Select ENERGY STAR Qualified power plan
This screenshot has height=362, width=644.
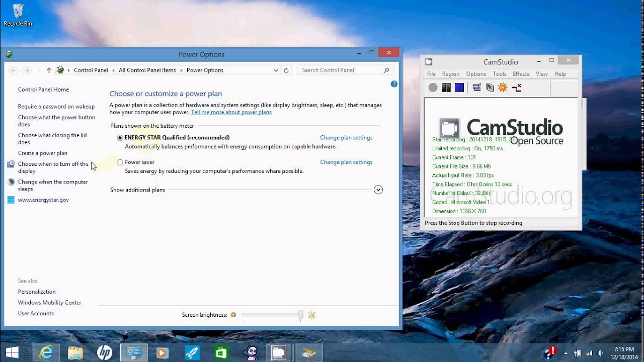(120, 138)
